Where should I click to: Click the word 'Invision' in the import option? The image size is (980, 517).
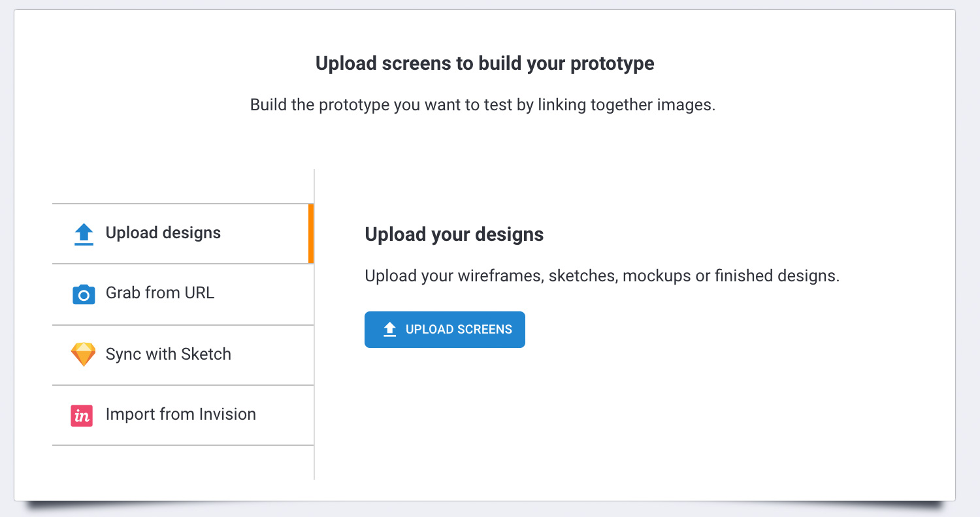tap(227, 415)
